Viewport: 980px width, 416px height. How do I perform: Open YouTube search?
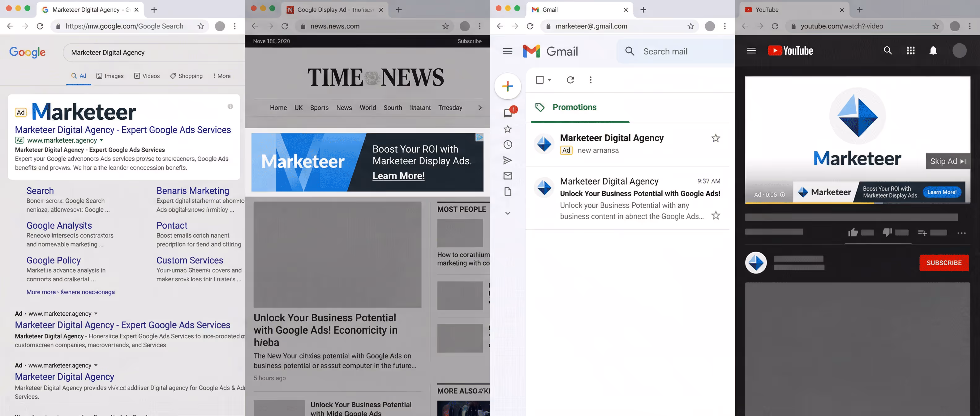[x=888, y=51]
